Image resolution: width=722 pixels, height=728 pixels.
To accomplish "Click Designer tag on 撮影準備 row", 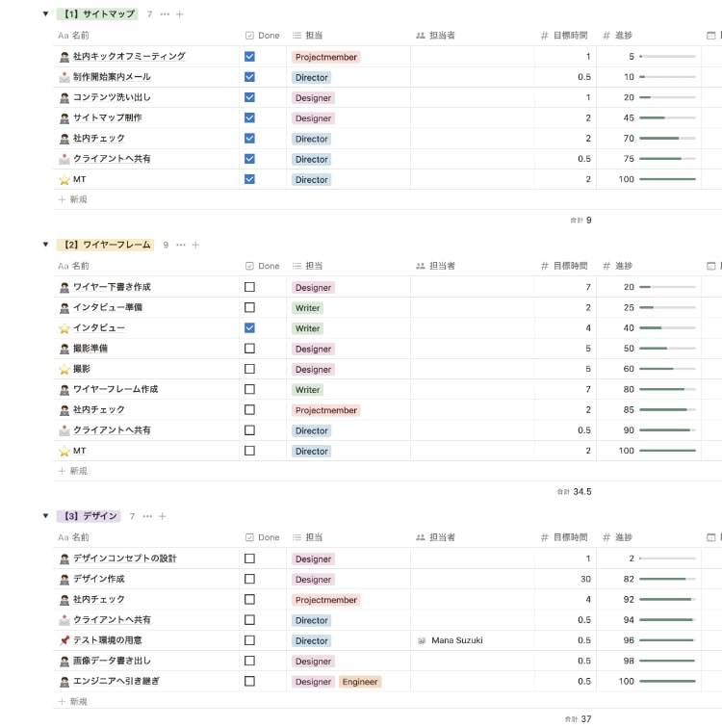I will click(x=313, y=349).
